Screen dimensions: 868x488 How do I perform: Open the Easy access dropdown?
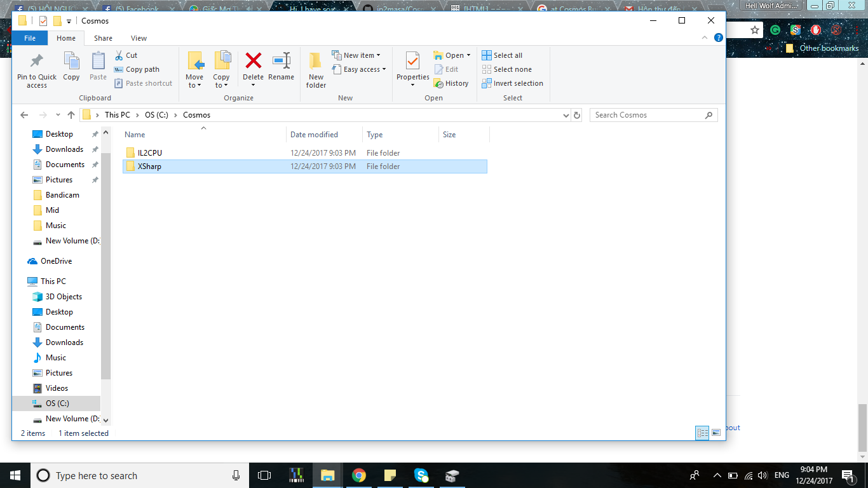coord(359,69)
